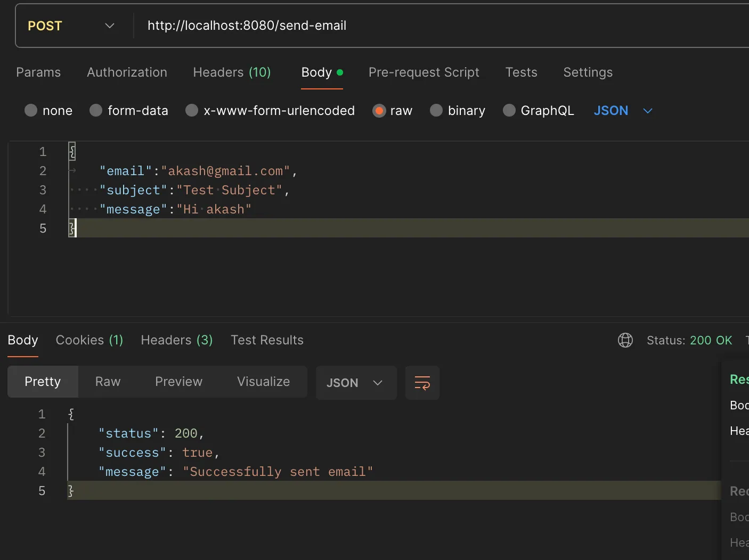Open the Authorization tab
This screenshot has height=560, width=749.
(127, 72)
